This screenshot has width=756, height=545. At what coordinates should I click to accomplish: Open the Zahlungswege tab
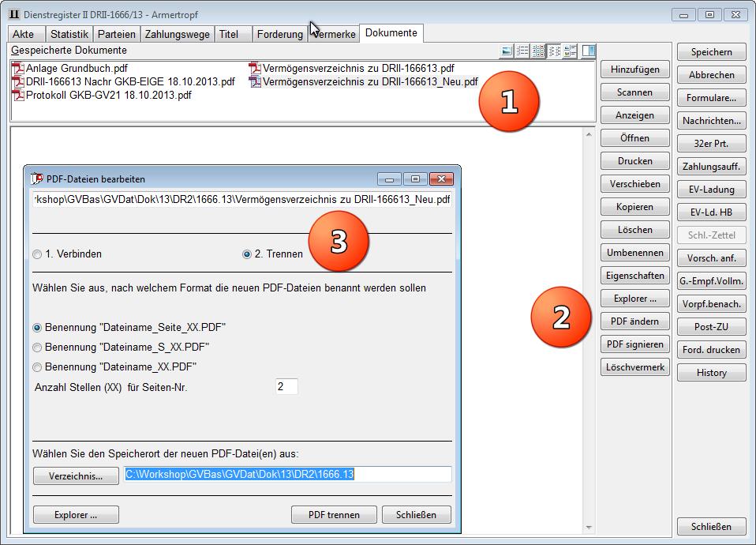point(177,33)
